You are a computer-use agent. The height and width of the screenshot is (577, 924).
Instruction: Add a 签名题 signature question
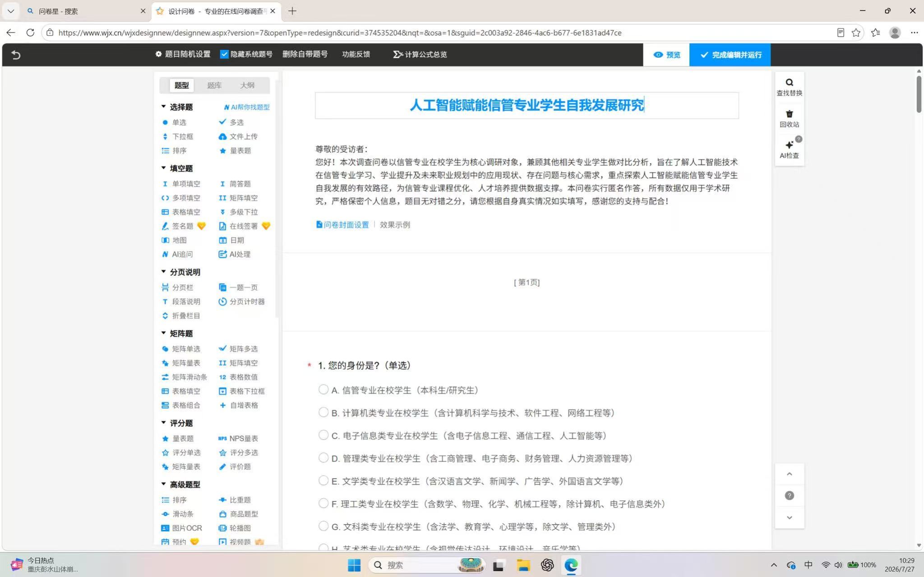(x=177, y=226)
